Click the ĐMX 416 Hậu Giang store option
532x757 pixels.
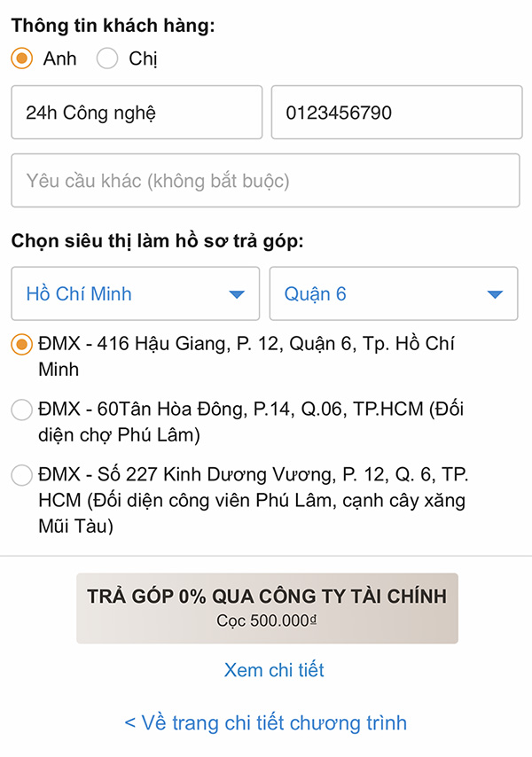tap(20, 345)
